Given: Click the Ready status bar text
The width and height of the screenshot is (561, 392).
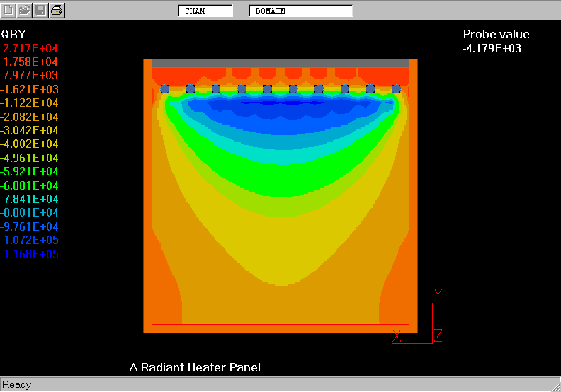Looking at the screenshot, I should (x=17, y=384).
